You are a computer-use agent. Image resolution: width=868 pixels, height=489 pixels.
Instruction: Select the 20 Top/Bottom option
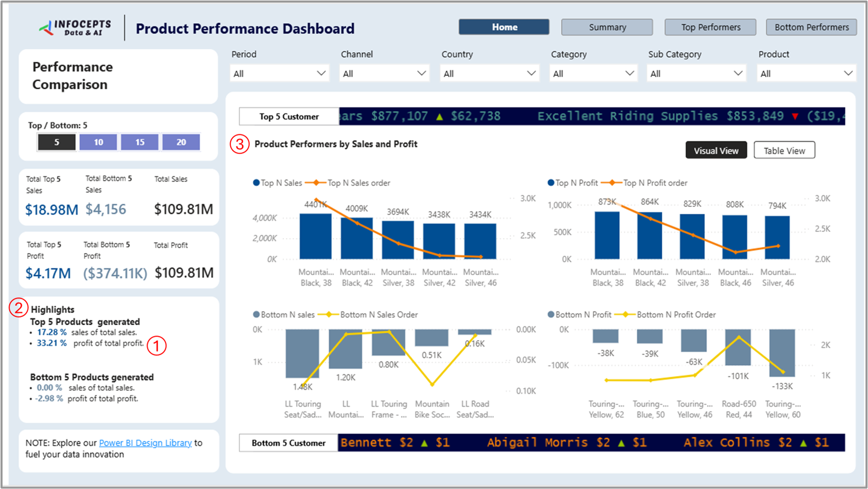[181, 142]
